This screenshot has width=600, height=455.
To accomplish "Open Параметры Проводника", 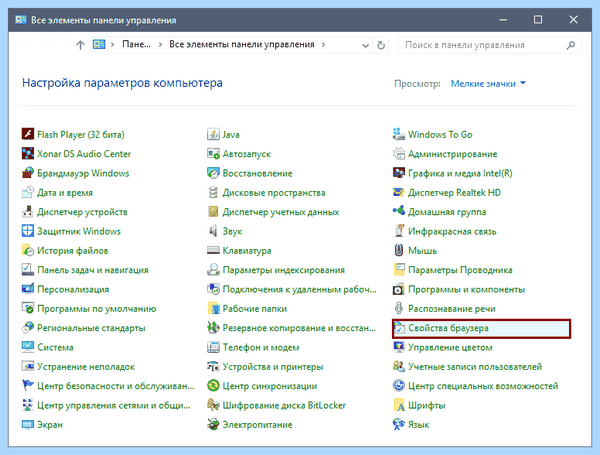I will (x=460, y=270).
